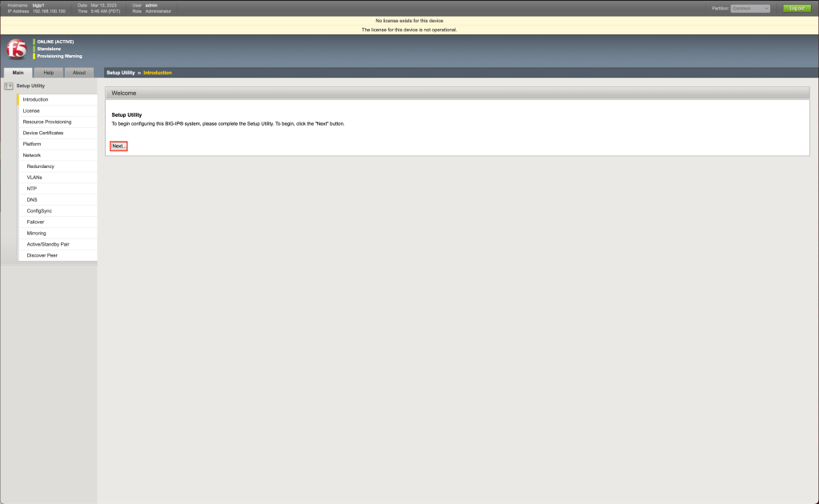Choose ConfigSync in the sidebar
The height and width of the screenshot is (504, 819).
point(39,211)
